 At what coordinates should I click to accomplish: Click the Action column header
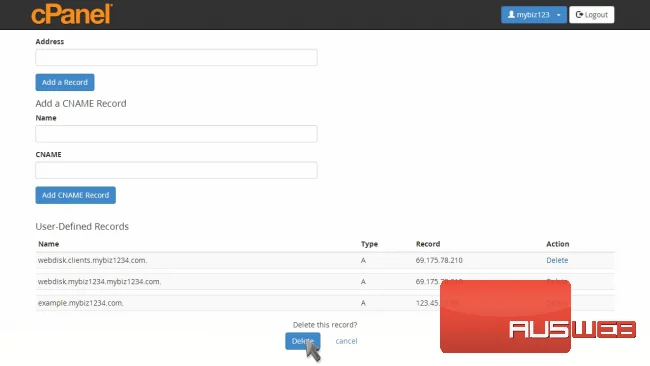click(558, 244)
